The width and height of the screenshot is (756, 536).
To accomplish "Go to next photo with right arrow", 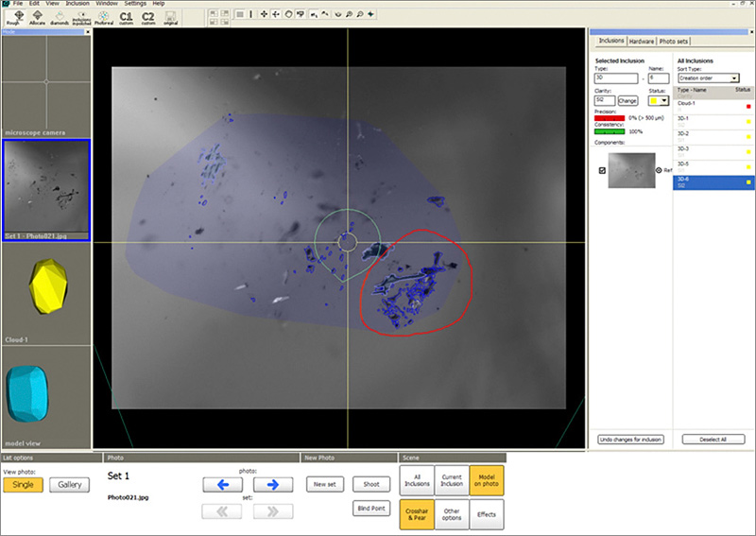I will (272, 485).
